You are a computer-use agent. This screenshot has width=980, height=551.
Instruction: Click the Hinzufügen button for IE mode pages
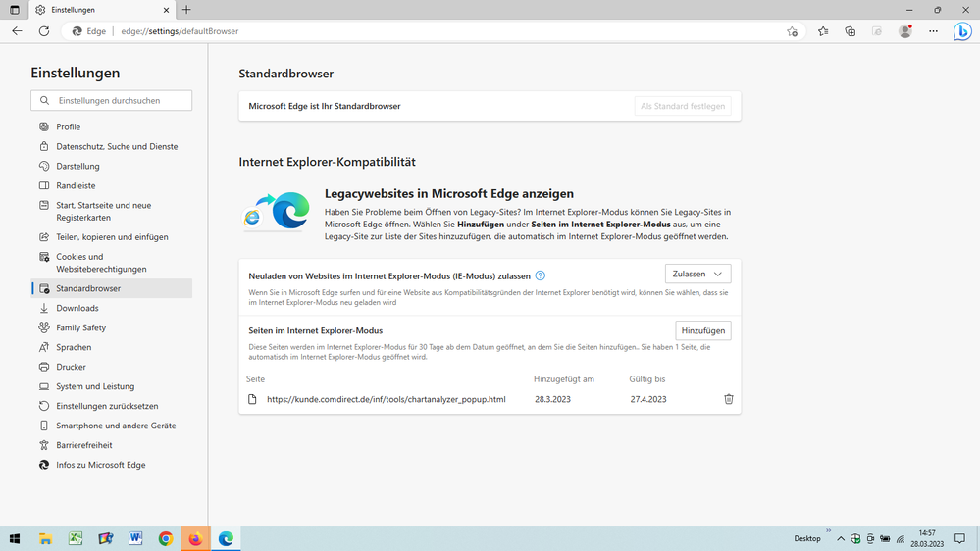click(x=702, y=330)
